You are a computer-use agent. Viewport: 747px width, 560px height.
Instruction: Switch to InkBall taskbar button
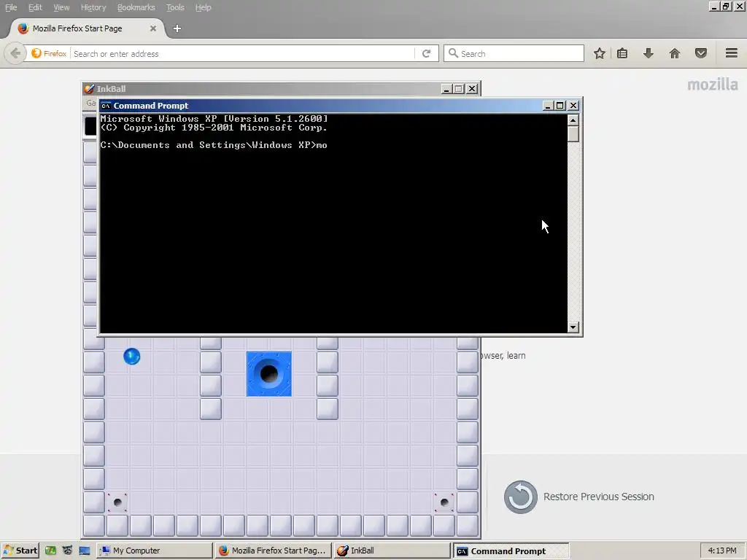(392, 551)
